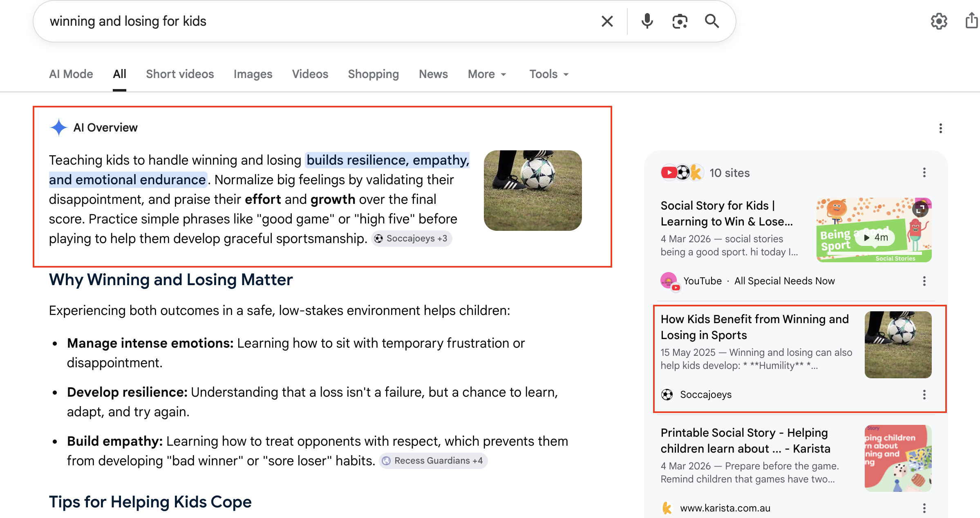Screen dimensions: 980x518
Task: Open the settings gear icon
Action: [939, 21]
